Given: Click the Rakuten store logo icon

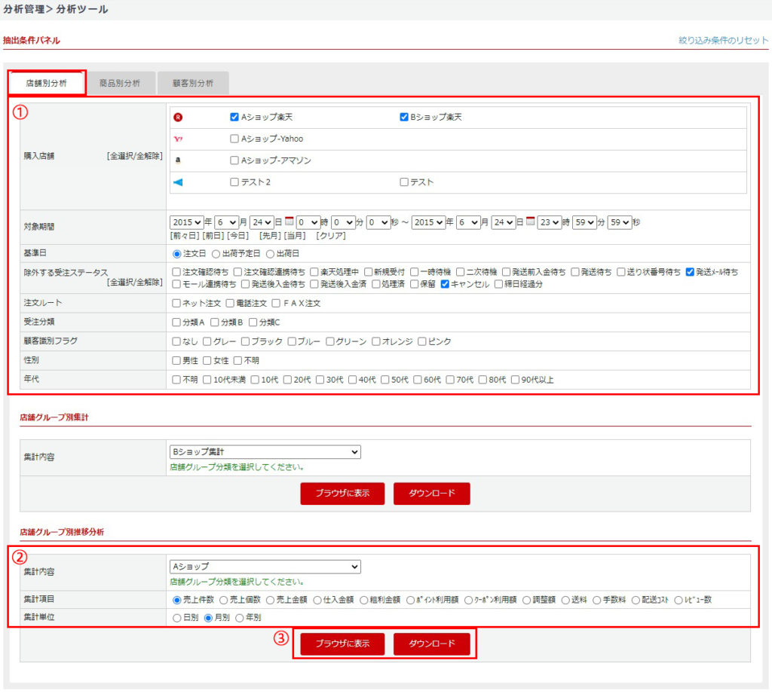Looking at the screenshot, I should (178, 118).
